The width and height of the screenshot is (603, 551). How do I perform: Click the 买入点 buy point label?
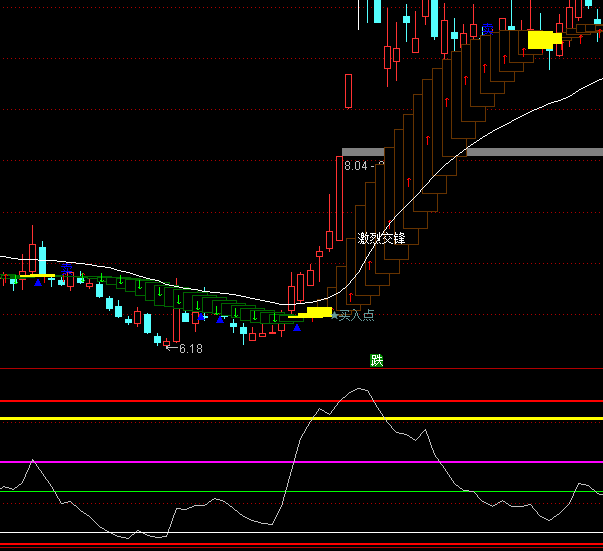coord(356,316)
